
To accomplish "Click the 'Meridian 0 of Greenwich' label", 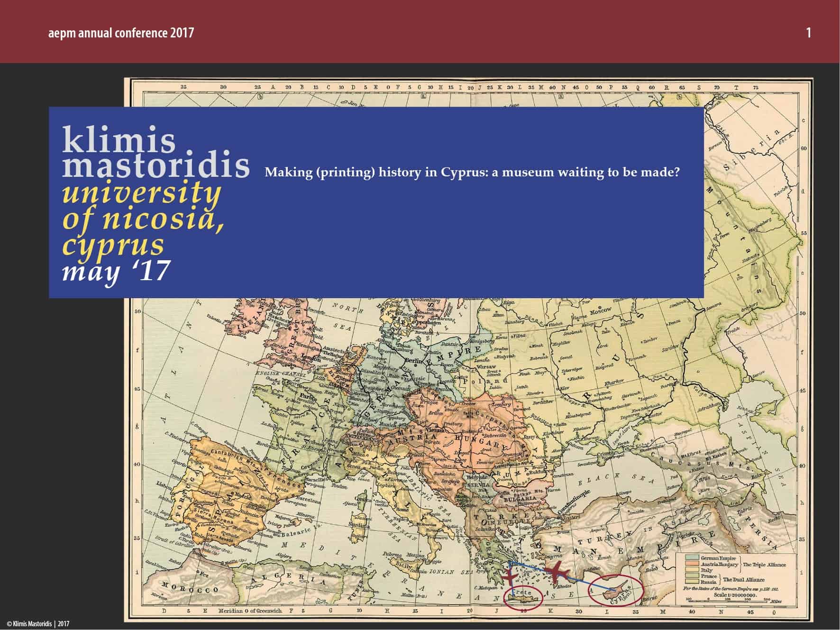I will 250,611.
